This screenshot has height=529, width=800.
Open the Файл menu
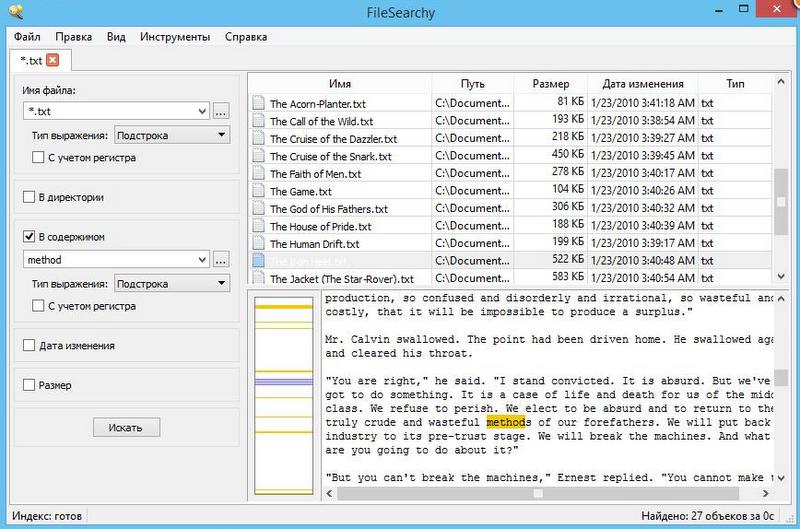point(27,37)
